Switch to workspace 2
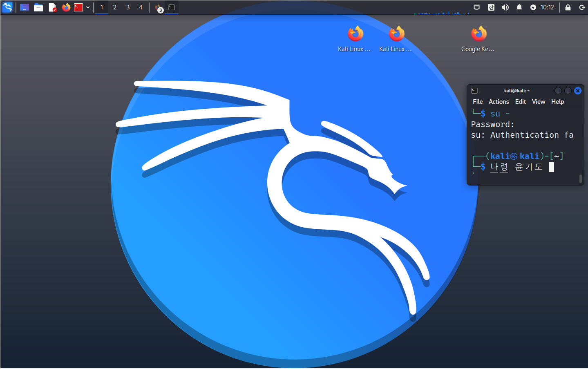 pos(115,7)
